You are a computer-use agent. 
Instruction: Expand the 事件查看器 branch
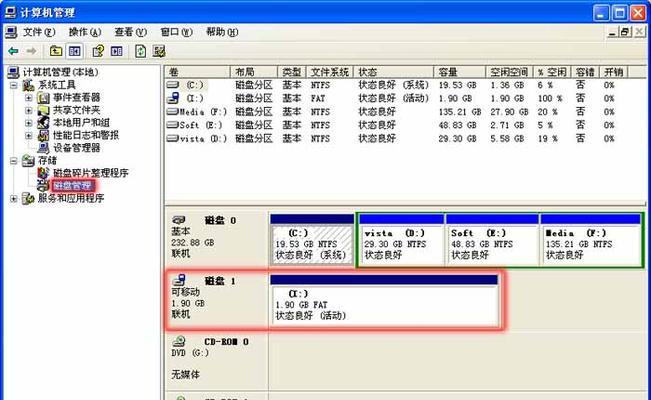29,98
